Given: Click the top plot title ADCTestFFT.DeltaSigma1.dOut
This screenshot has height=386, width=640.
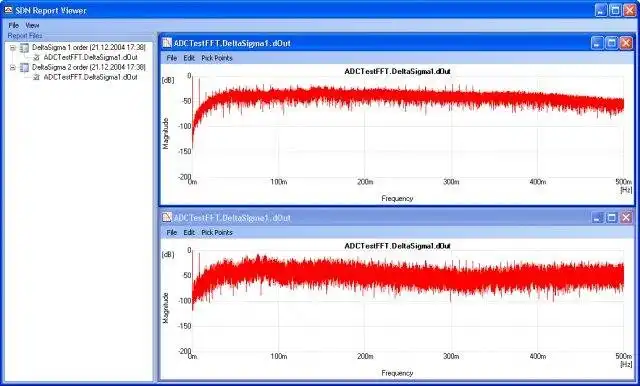Looking at the screenshot, I should point(397,71).
